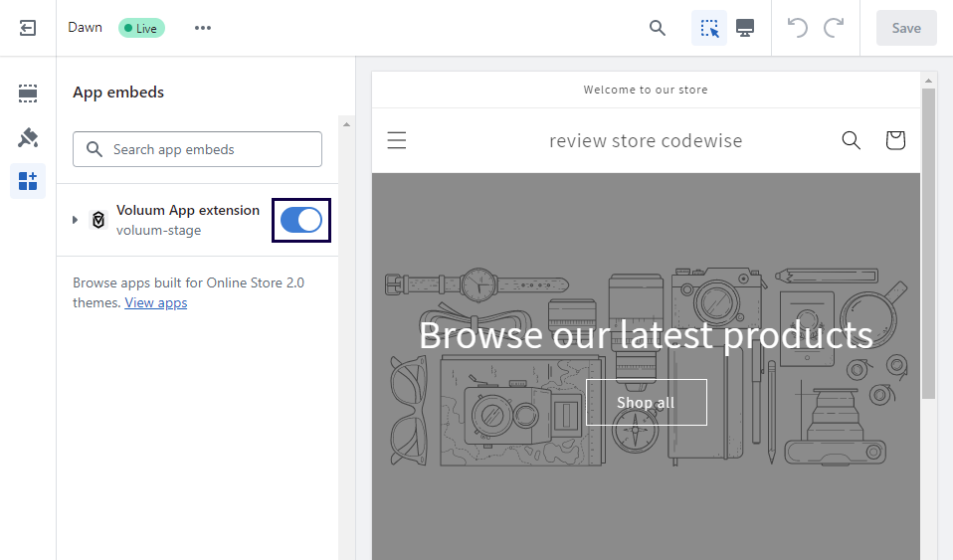Disable the Voluum App extension toggle
The width and height of the screenshot is (953, 560).
301,220
